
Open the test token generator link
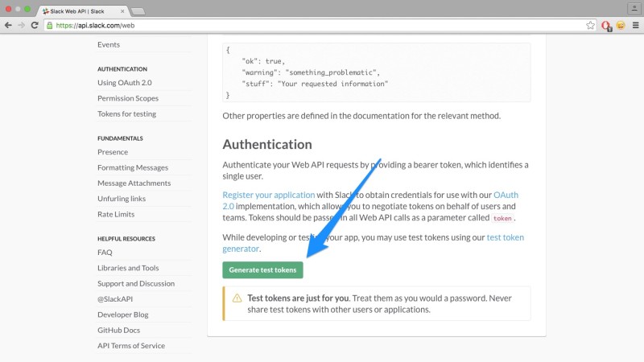click(x=506, y=237)
